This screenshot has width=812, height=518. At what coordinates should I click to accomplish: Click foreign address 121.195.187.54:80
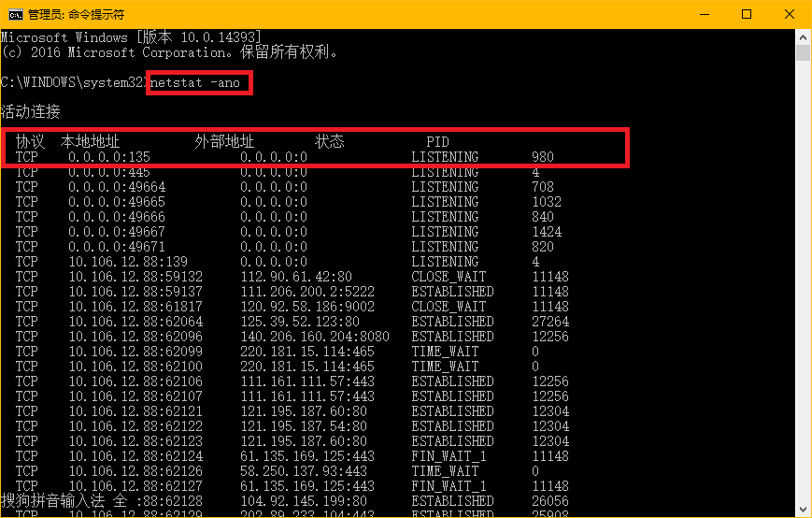(x=304, y=427)
